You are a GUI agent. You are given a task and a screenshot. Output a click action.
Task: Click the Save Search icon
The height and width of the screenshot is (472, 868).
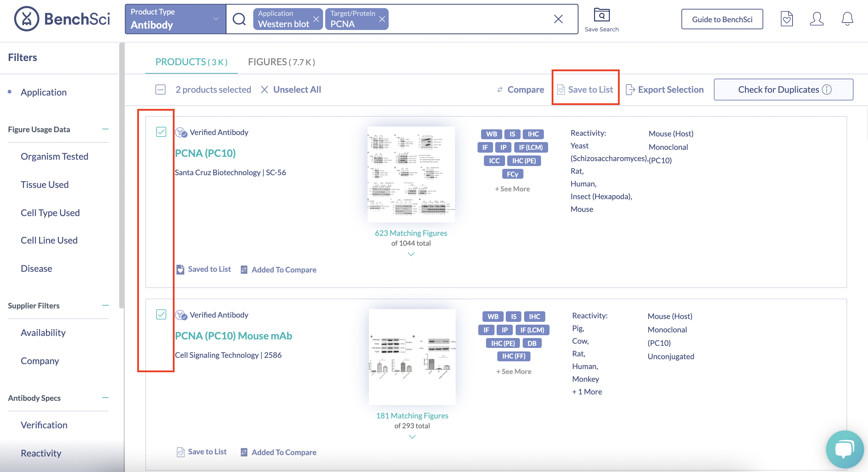pyautogui.click(x=601, y=16)
